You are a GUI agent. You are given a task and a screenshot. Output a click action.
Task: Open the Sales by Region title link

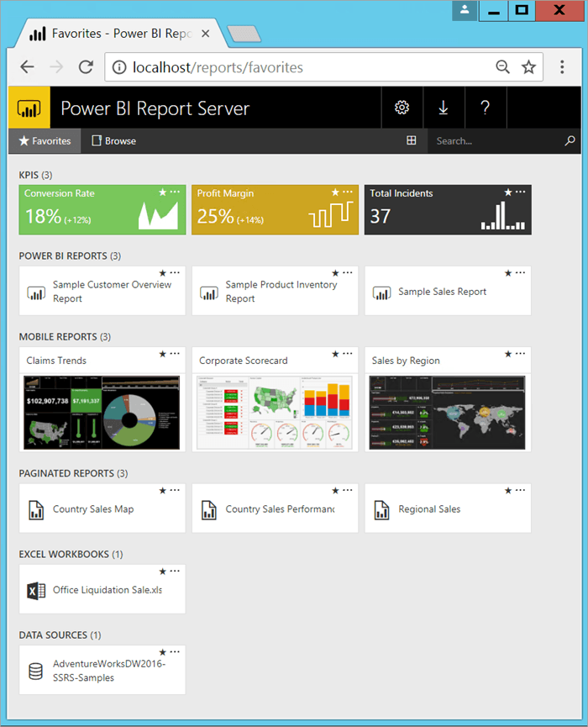406,361
